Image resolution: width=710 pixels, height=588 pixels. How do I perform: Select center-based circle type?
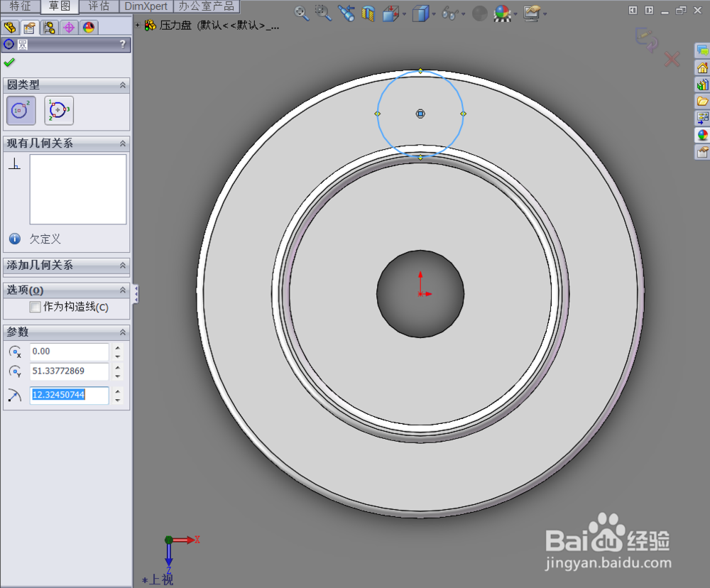click(21, 110)
